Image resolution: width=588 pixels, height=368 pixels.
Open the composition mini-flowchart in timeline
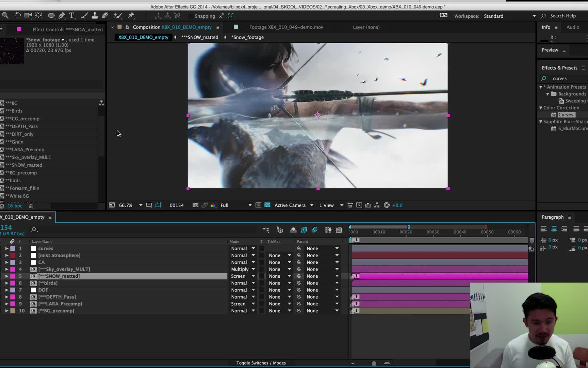[266, 230]
